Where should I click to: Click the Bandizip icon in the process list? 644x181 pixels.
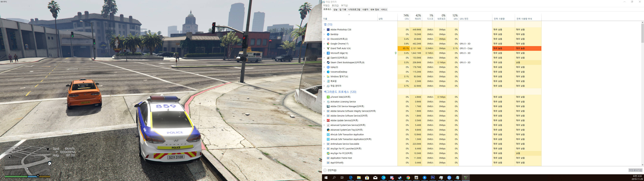pyautogui.click(x=328, y=34)
